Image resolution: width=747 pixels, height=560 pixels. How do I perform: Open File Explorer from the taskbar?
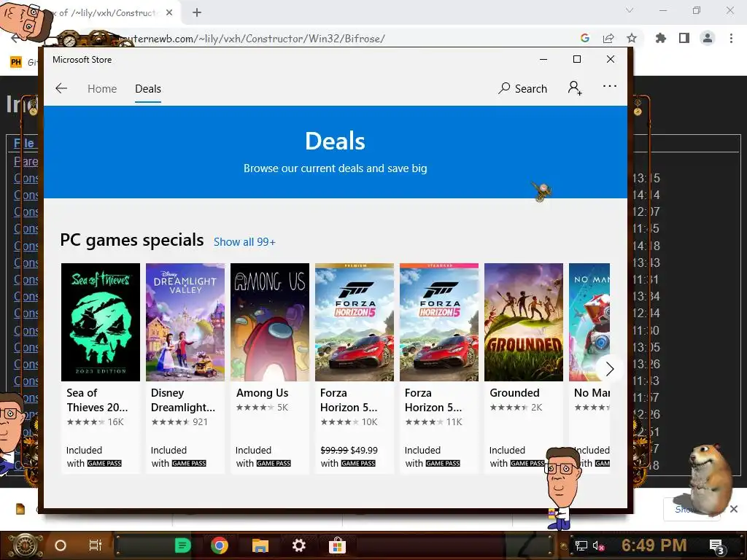260,545
